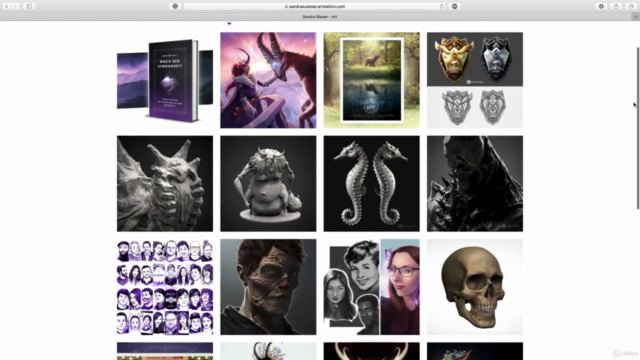Go forward with Safari's forward arrow

(x=16, y=7)
